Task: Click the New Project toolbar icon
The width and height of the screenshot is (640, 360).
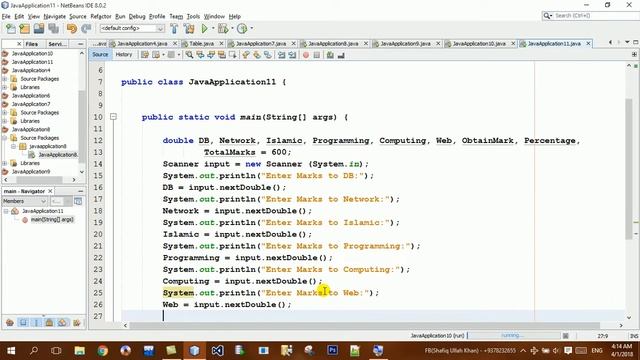Action: point(24,29)
